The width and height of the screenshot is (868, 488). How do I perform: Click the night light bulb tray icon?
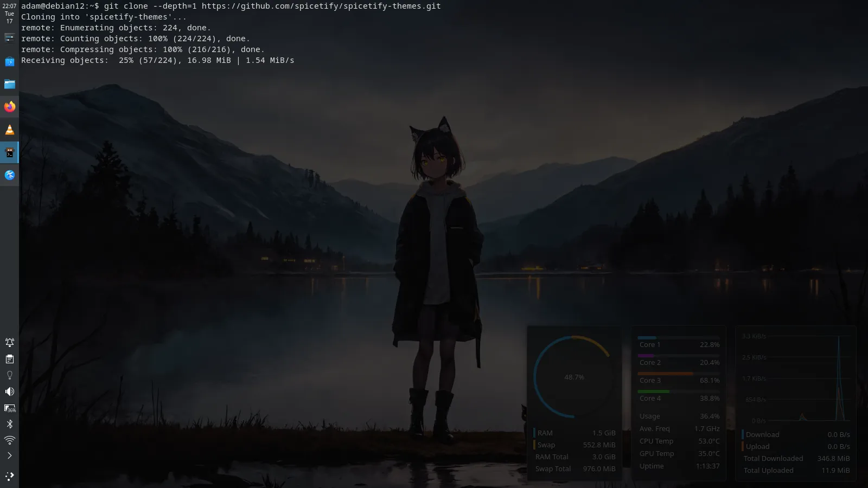coord(9,375)
